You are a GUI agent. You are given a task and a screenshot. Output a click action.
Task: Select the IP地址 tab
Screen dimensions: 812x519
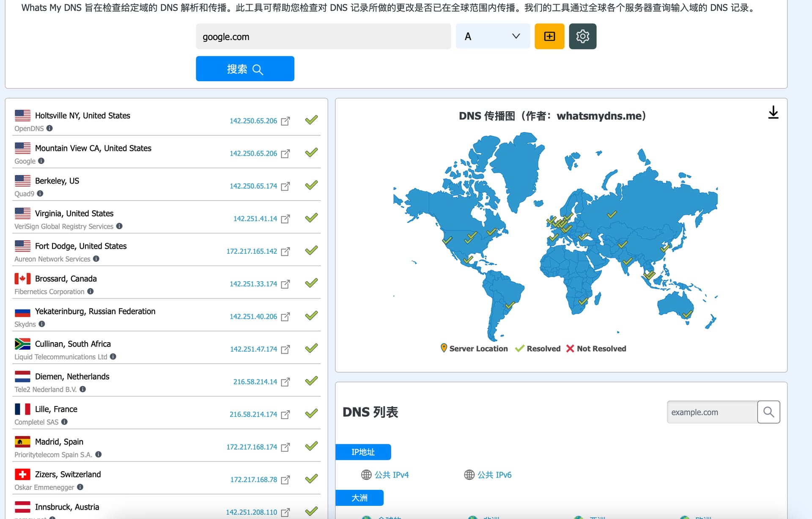[363, 452]
